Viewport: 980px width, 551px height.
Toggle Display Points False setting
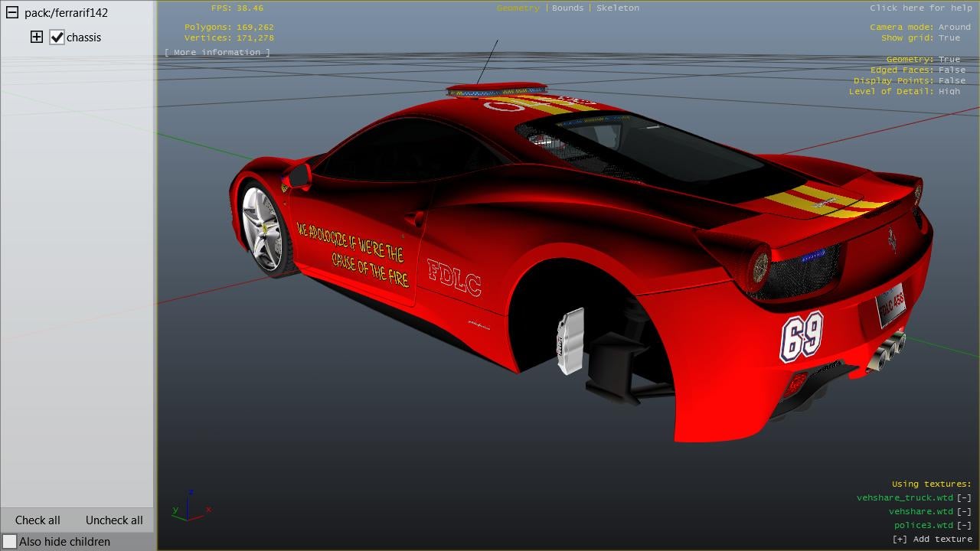(952, 80)
